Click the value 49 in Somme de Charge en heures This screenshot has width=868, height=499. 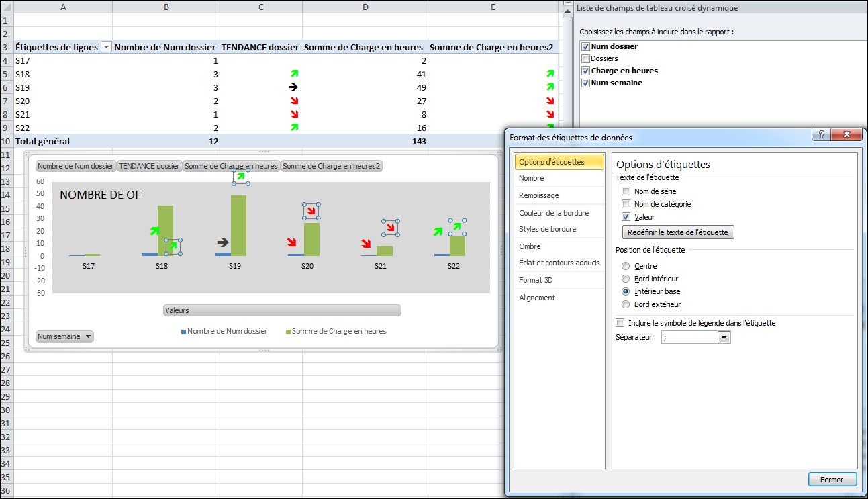(x=365, y=87)
